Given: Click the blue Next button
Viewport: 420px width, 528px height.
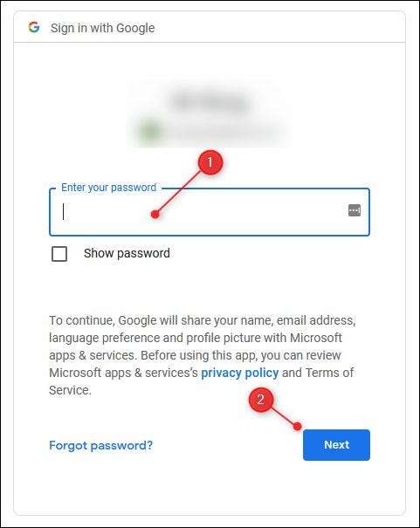Looking at the screenshot, I should pos(336,445).
